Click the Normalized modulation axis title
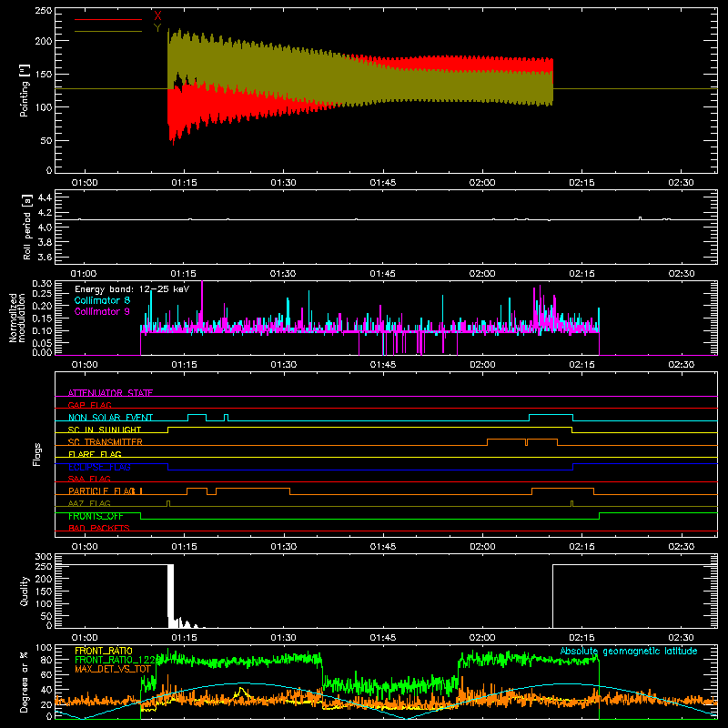Viewport: 728px width, 728px height. 17,318
